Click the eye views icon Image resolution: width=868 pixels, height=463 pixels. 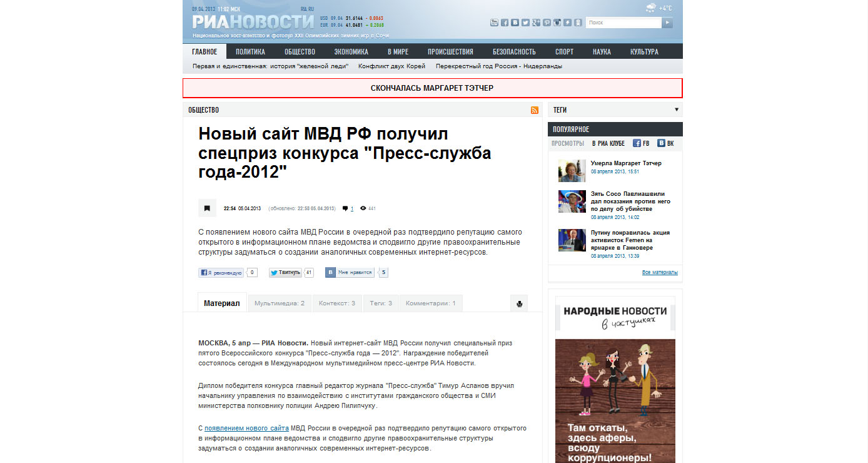363,208
